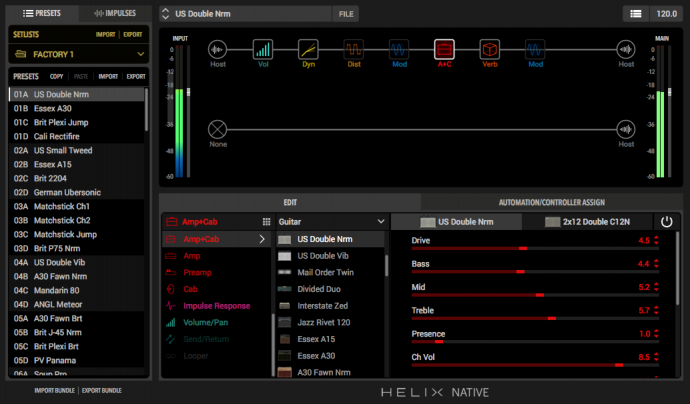Click EXPORT in the Presets header
The width and height of the screenshot is (690, 404).
(x=136, y=76)
